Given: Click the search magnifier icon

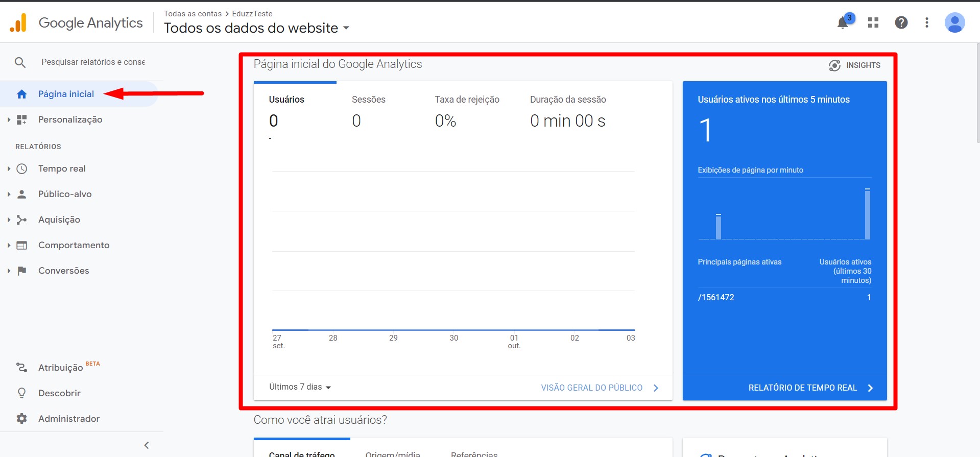Looking at the screenshot, I should (x=20, y=62).
